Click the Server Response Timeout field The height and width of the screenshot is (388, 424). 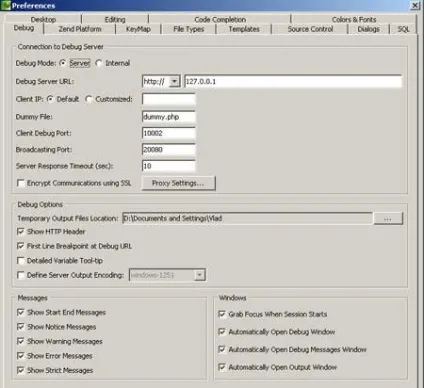pyautogui.click(x=169, y=166)
